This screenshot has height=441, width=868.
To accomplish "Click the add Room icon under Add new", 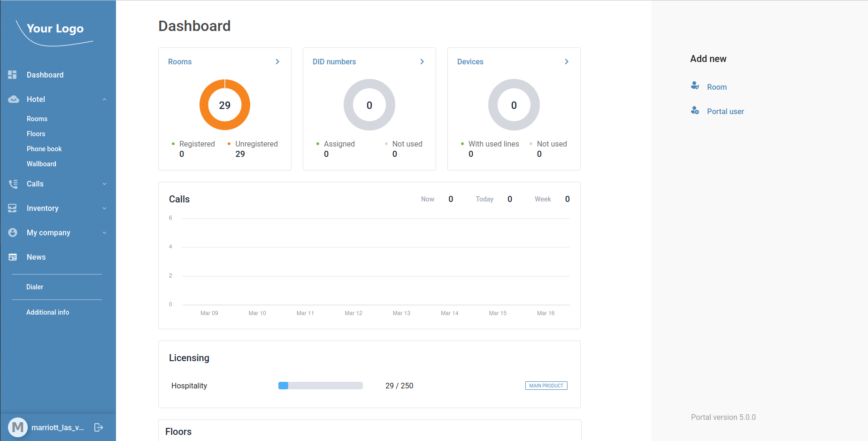I will pyautogui.click(x=695, y=86).
